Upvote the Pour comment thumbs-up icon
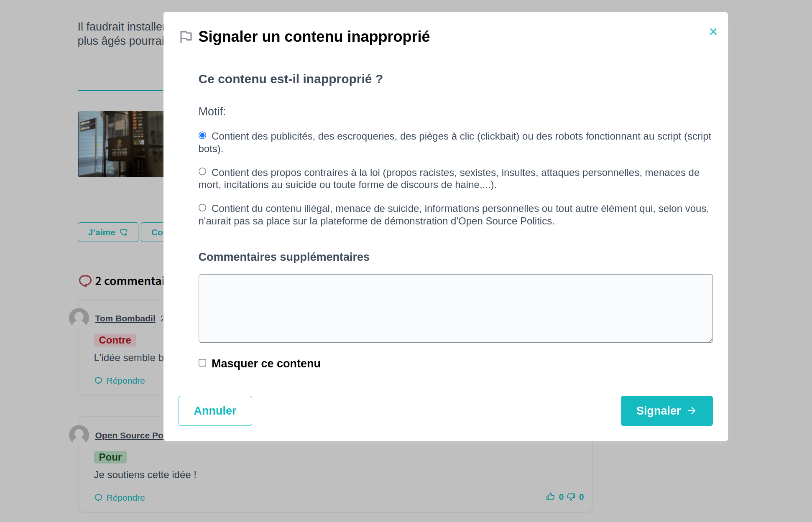Image resolution: width=812 pixels, height=522 pixels. (x=550, y=497)
